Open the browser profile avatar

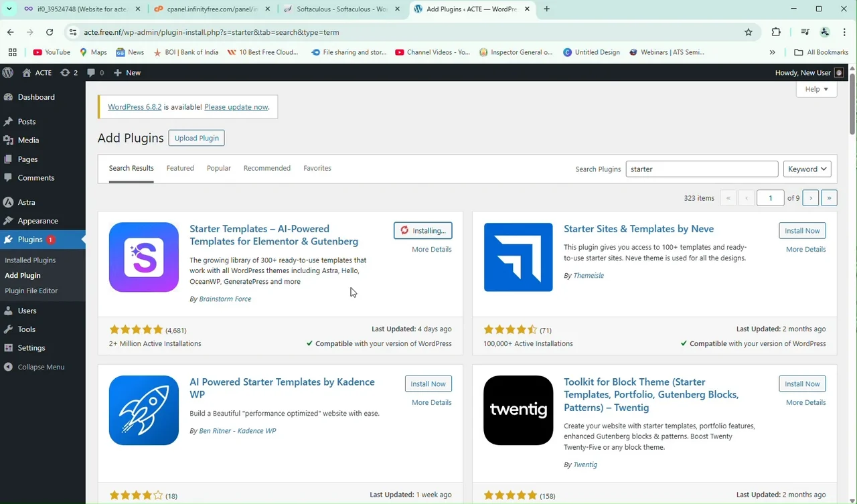pyautogui.click(x=825, y=32)
